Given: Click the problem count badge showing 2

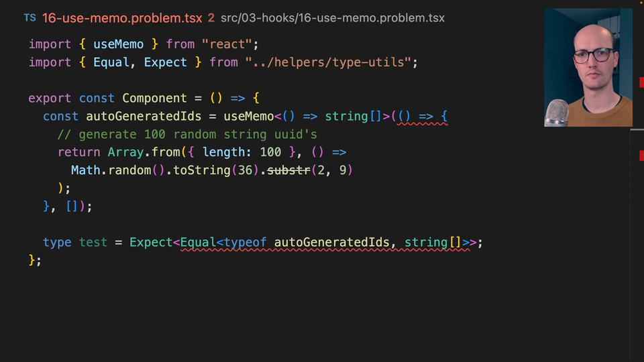Looking at the screenshot, I should tap(211, 18).
